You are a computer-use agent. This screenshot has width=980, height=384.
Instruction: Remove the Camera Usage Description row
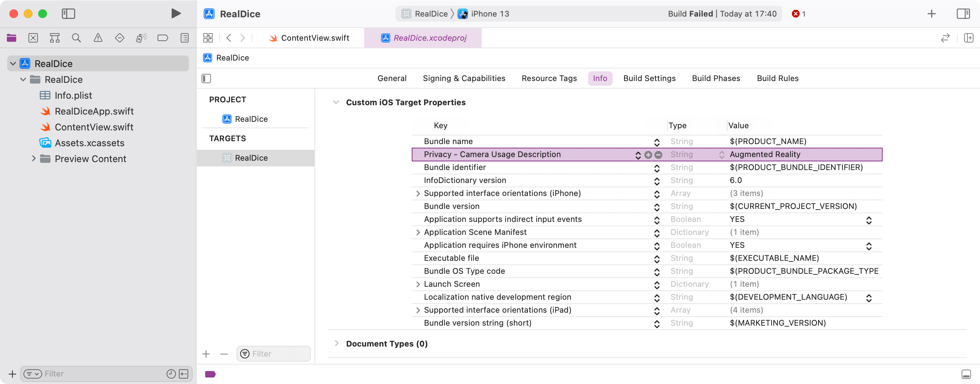(658, 155)
